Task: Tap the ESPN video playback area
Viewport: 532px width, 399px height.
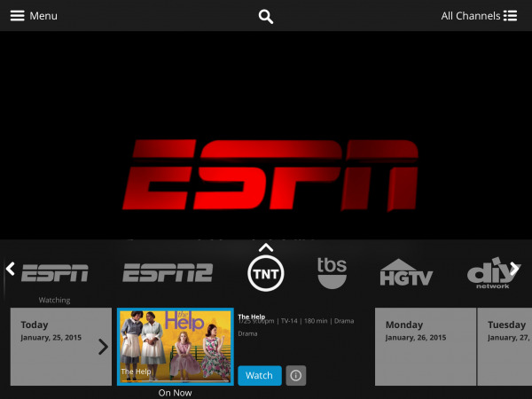Action: tap(266, 135)
